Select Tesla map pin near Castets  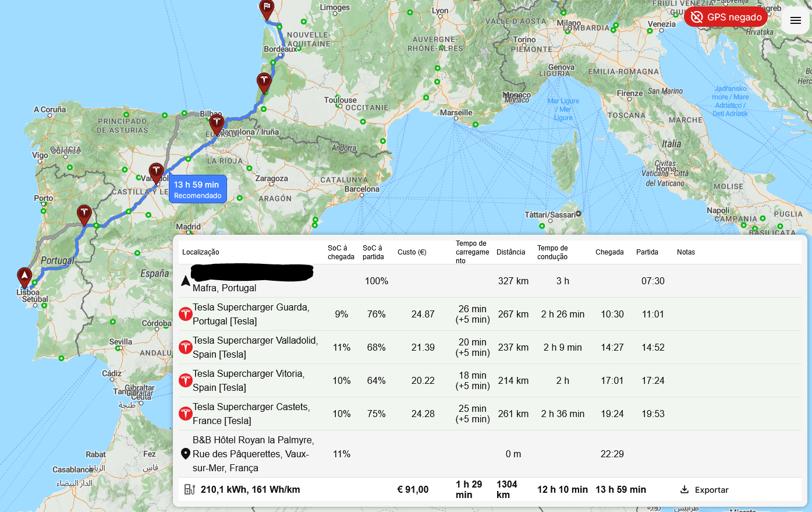[x=264, y=82]
